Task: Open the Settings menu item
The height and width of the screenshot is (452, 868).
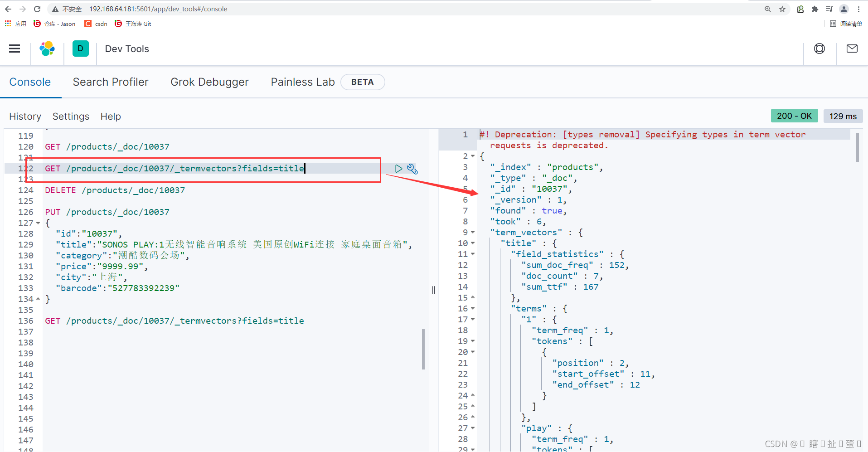Action: (71, 117)
